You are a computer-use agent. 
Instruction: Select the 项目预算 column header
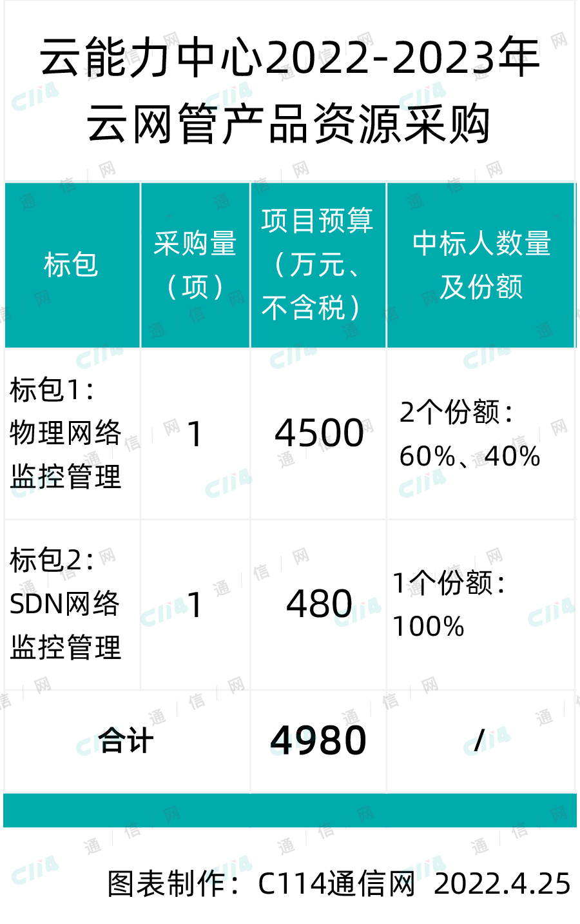coord(318,265)
